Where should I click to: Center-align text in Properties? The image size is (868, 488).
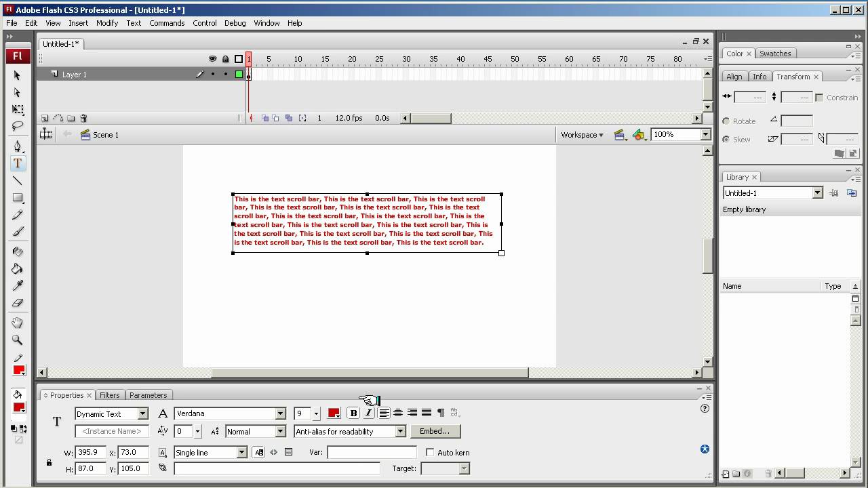click(x=398, y=413)
